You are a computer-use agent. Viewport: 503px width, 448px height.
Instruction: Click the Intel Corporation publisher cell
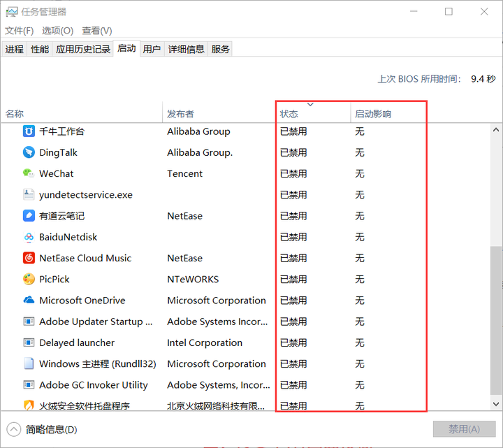point(205,342)
